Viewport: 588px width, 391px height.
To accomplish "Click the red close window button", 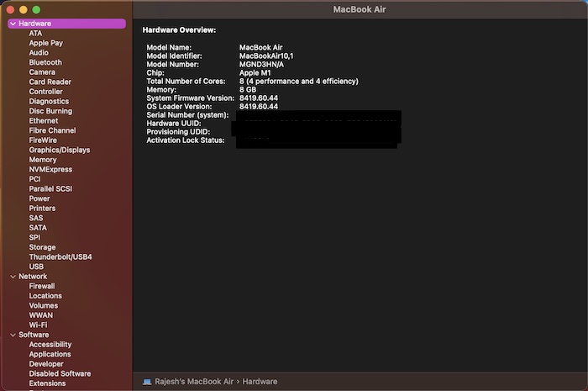I will (x=10, y=10).
